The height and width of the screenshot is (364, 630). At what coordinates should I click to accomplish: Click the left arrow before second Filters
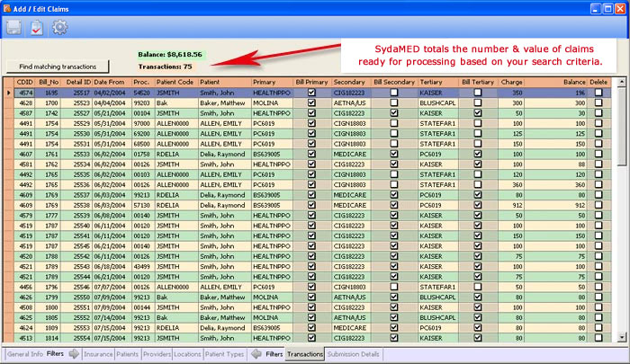point(256,354)
